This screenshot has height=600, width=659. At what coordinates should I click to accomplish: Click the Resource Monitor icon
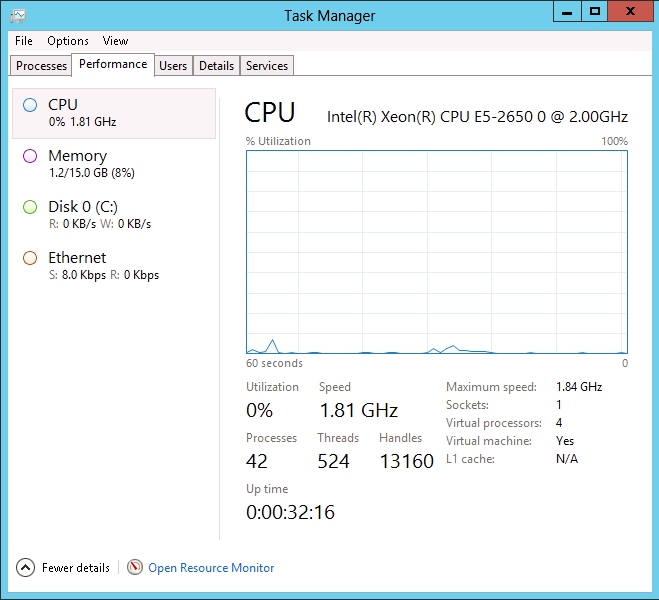(135, 568)
